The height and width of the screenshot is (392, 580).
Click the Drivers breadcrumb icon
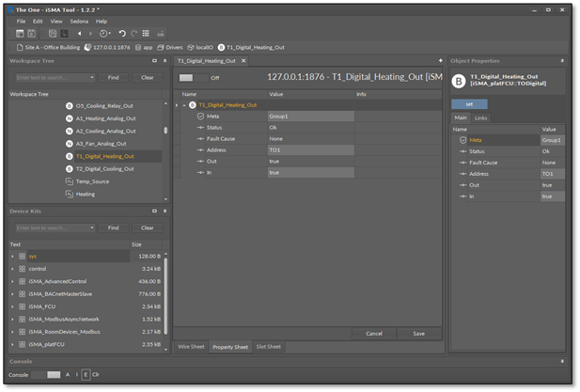click(x=161, y=46)
